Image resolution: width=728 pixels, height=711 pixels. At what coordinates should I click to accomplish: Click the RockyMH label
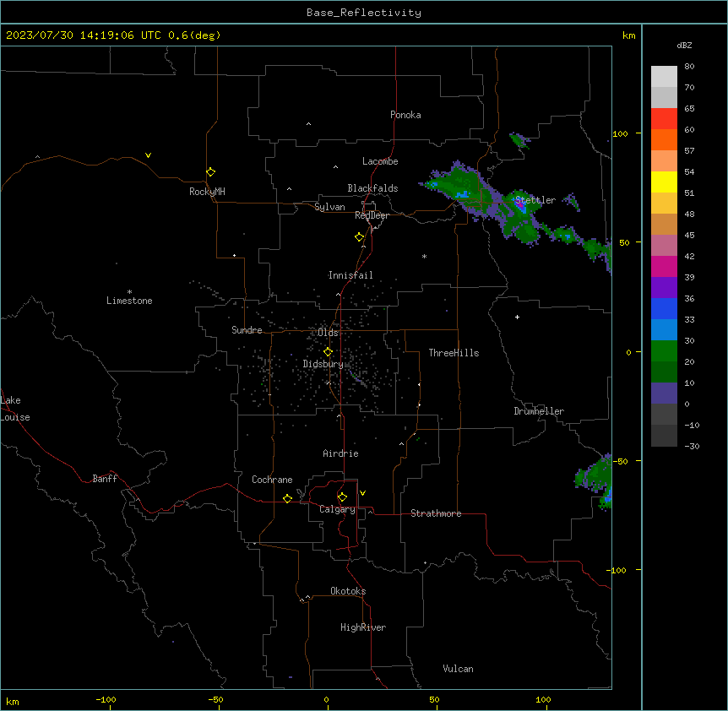point(207,192)
